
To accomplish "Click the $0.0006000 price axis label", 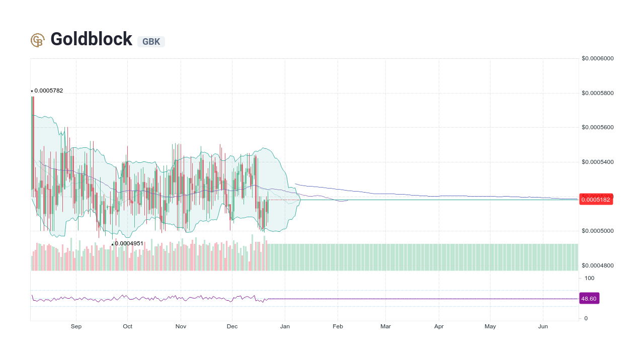I will click(597, 58).
